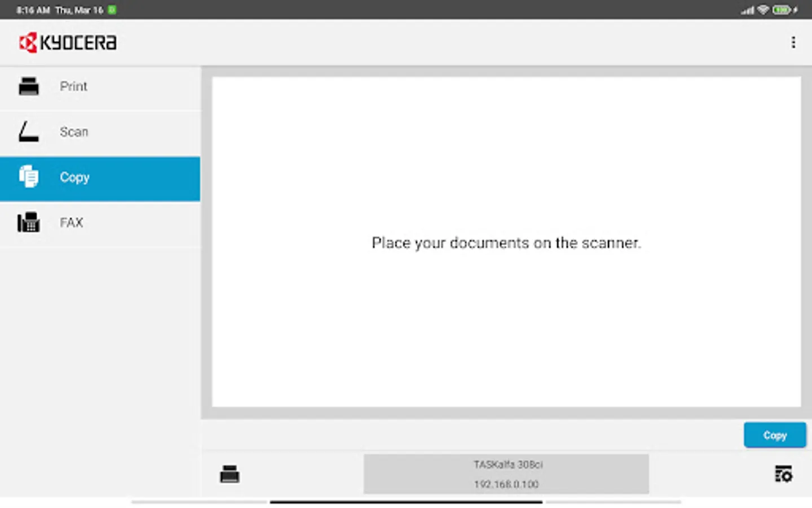Choose the Copy menu item
Viewport: 812px width, 508px height.
tap(100, 179)
